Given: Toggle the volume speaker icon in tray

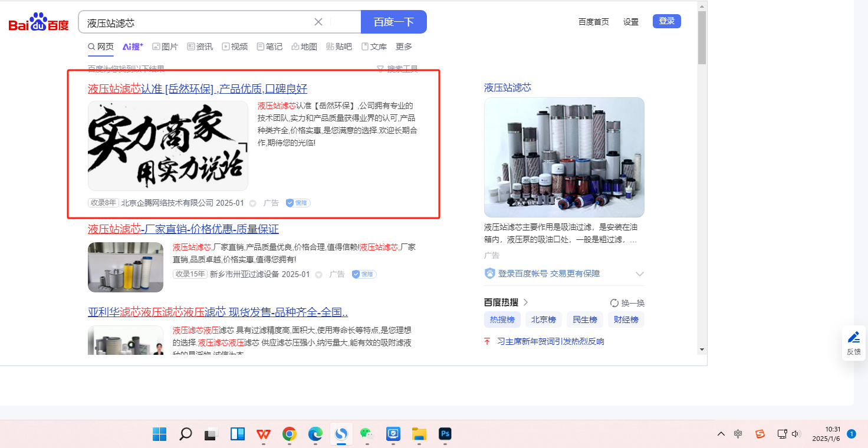Looking at the screenshot, I should (796, 434).
